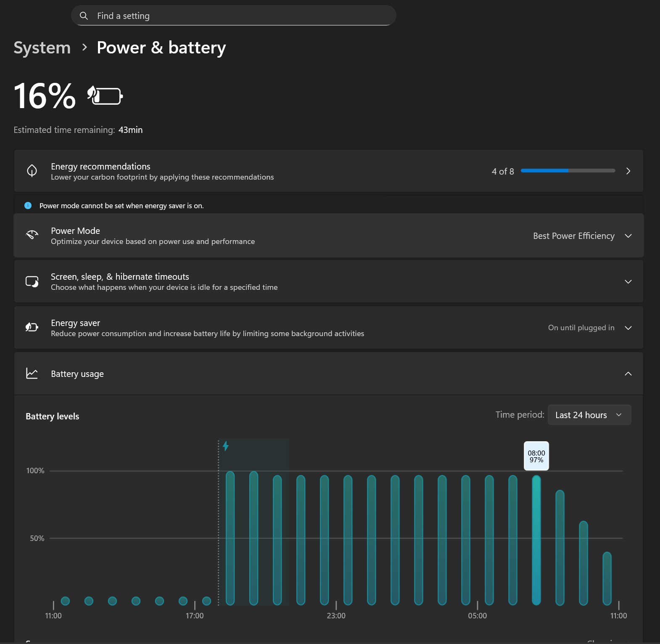Click the Energy saver battery icon

(x=32, y=327)
